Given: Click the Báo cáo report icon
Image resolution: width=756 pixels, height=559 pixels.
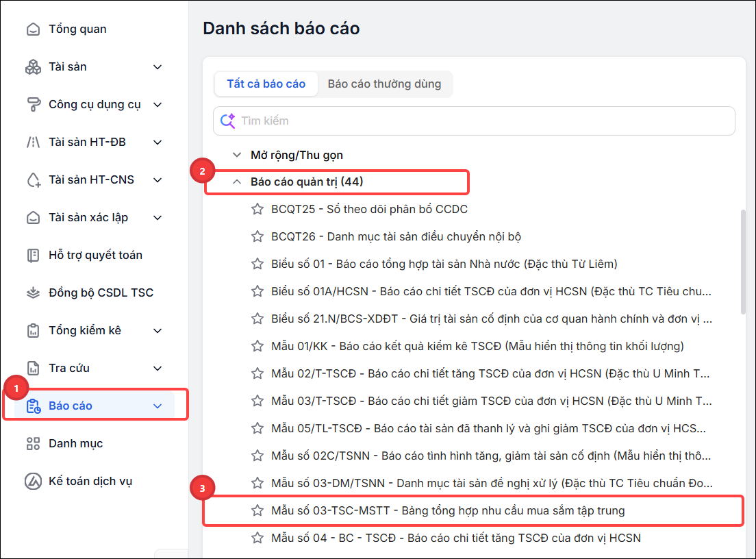Looking at the screenshot, I should 33,406.
